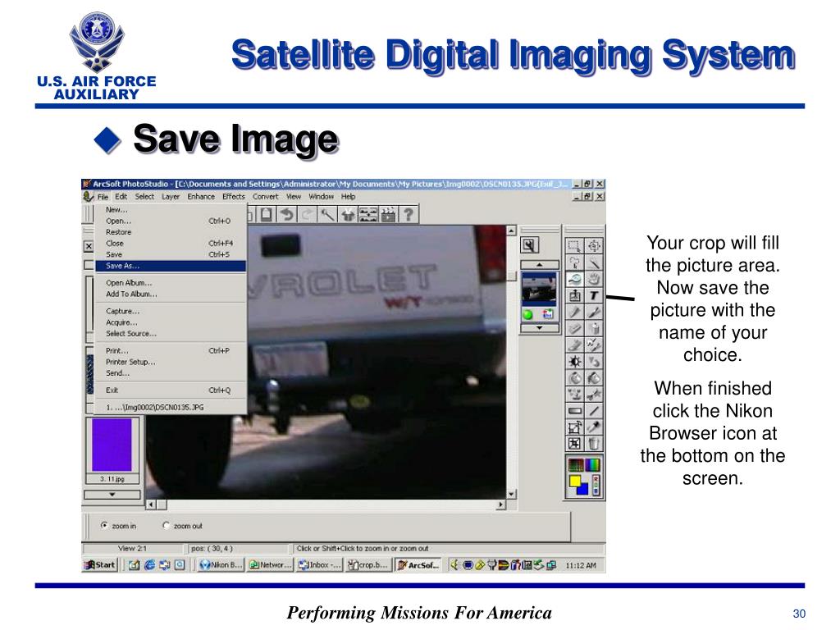
Task: Select the Text tool
Action: coord(594,295)
